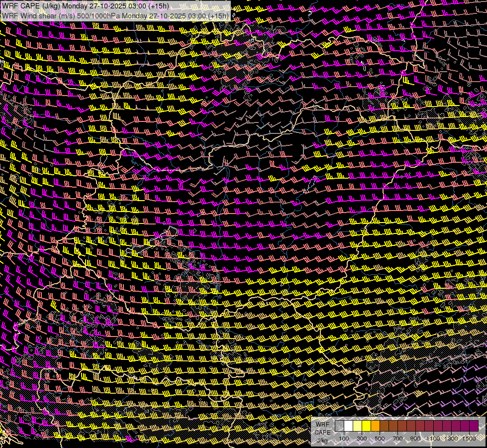Click the legend value 1100
487x448 pixels.
[433, 439]
